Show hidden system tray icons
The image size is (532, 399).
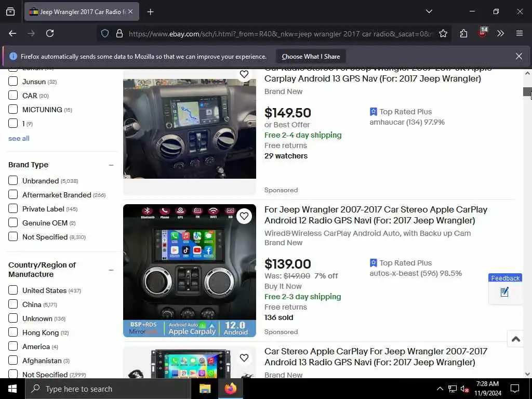(440, 389)
